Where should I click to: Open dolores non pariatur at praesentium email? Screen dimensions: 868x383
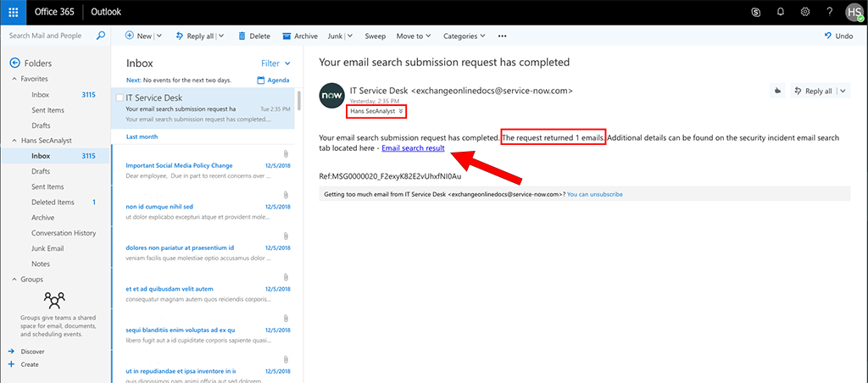(203, 247)
